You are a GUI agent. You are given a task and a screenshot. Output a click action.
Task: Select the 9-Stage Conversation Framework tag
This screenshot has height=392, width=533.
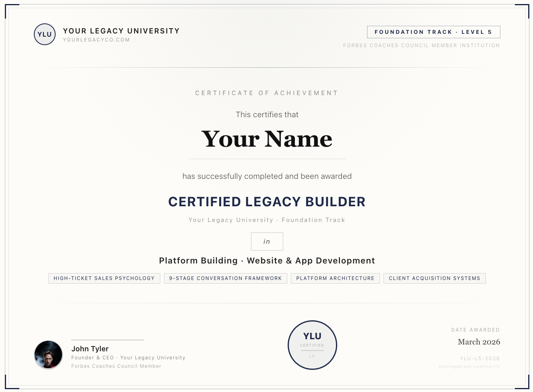pos(226,278)
